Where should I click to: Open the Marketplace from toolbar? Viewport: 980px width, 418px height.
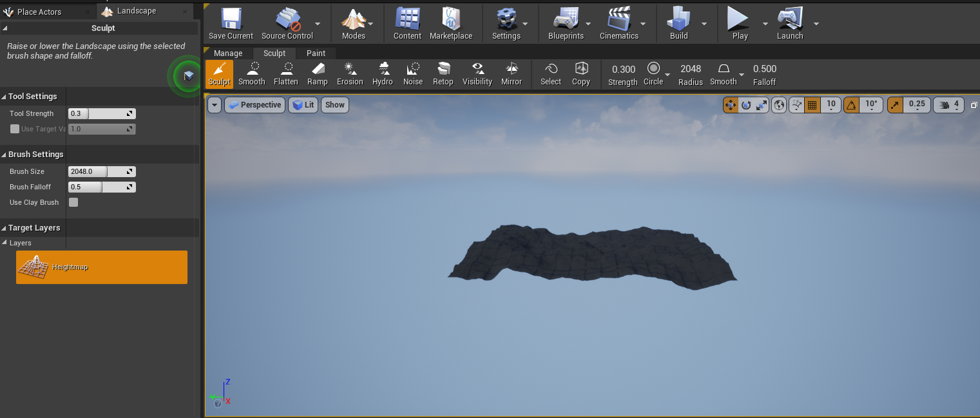click(x=450, y=24)
